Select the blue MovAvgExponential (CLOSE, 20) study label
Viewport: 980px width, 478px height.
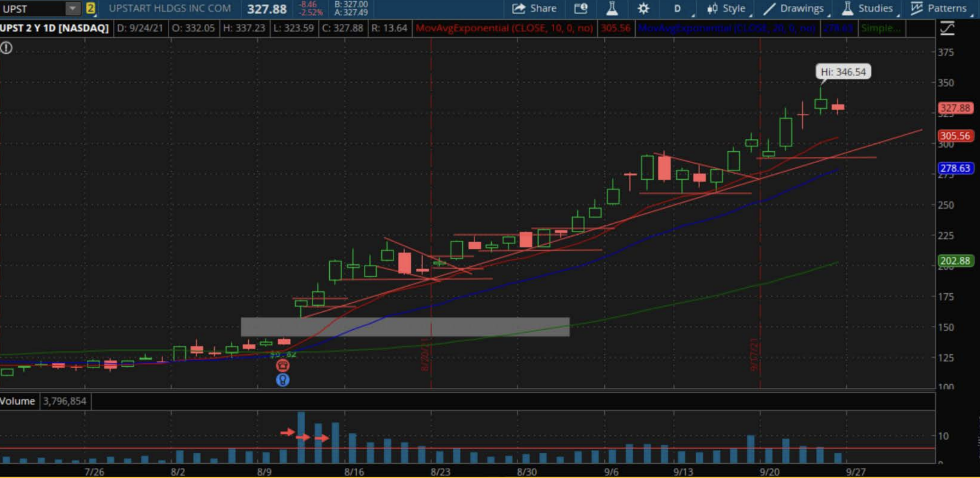click(x=727, y=28)
